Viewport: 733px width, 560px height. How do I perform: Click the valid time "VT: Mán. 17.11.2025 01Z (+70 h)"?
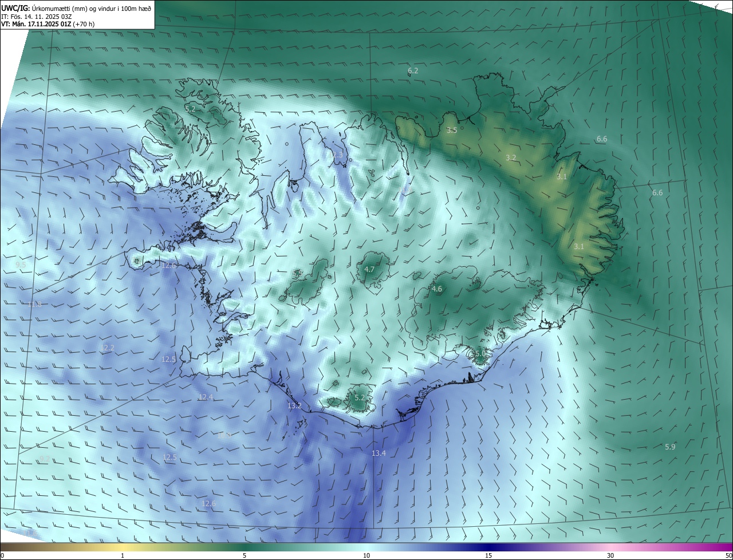pyautogui.click(x=48, y=24)
